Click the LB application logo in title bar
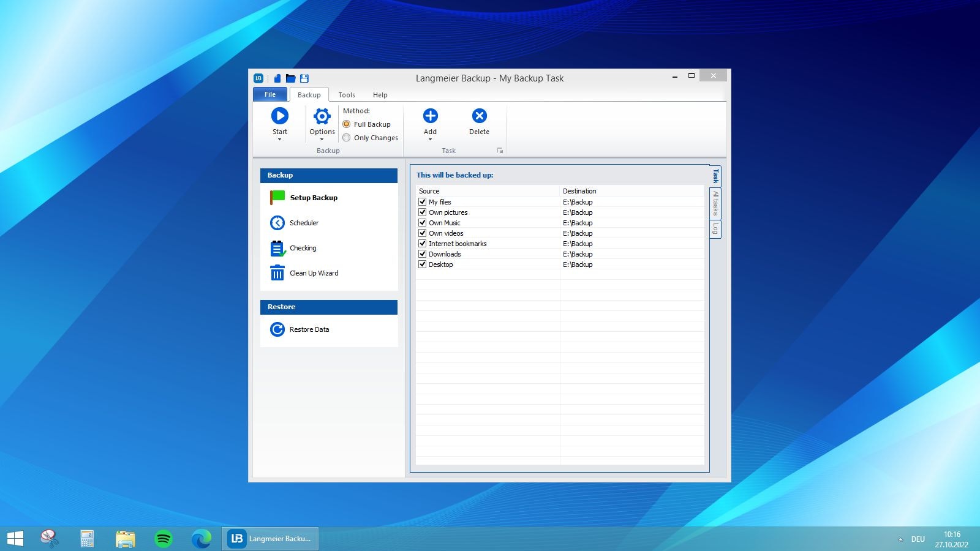 [x=258, y=78]
